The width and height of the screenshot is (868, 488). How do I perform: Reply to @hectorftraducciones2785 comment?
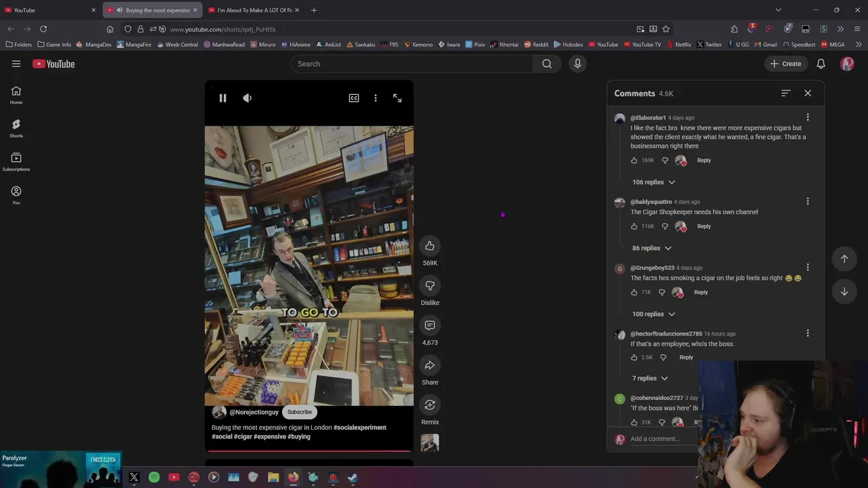(x=686, y=357)
